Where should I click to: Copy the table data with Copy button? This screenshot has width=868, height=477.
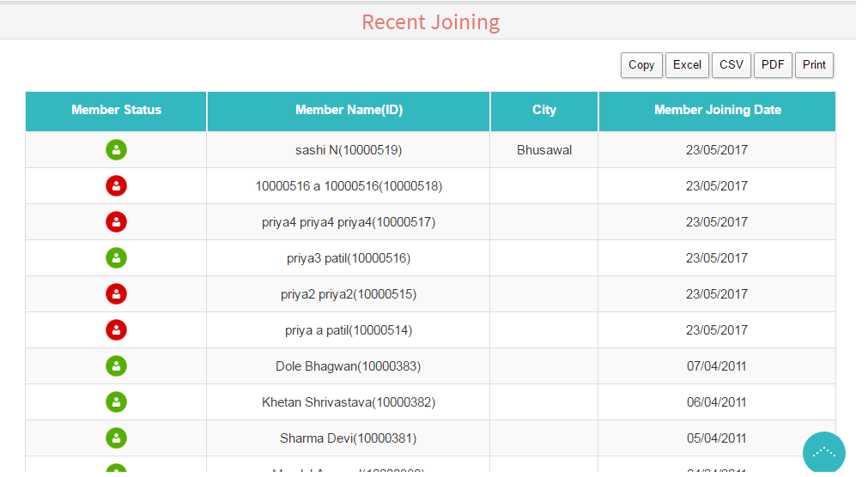tap(641, 65)
